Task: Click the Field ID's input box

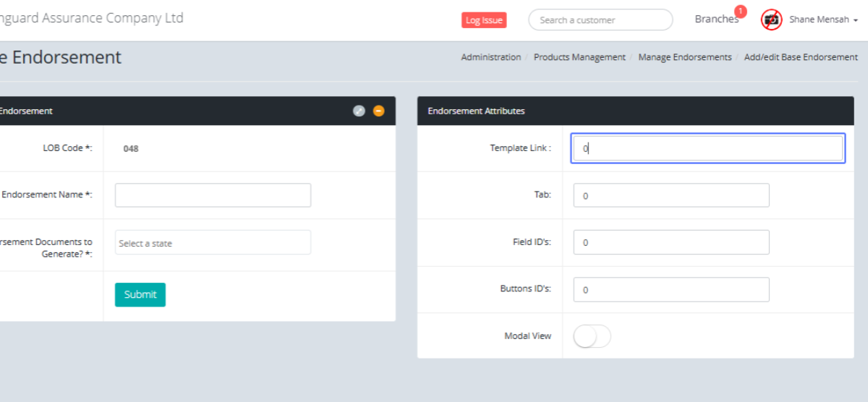Action: (671, 242)
